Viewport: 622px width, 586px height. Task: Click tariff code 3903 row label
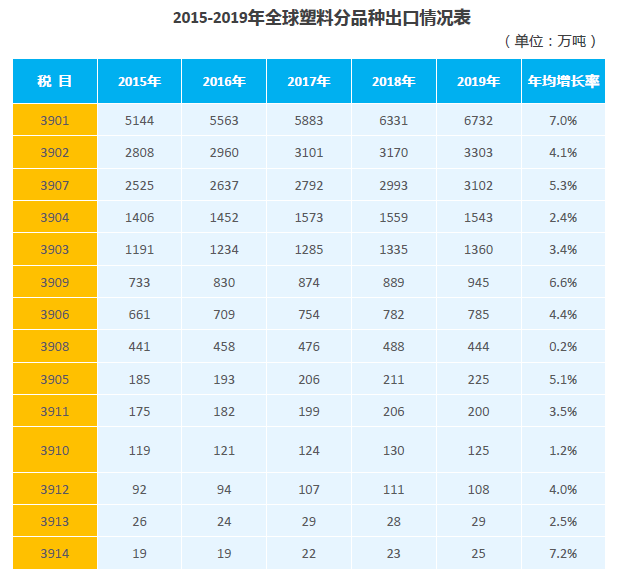[55, 249]
